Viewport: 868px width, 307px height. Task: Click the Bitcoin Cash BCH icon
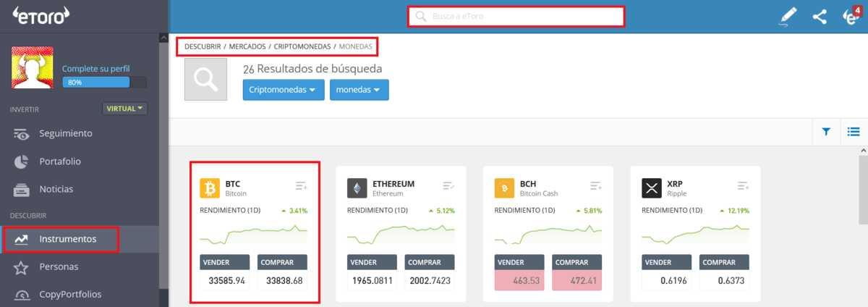click(505, 188)
